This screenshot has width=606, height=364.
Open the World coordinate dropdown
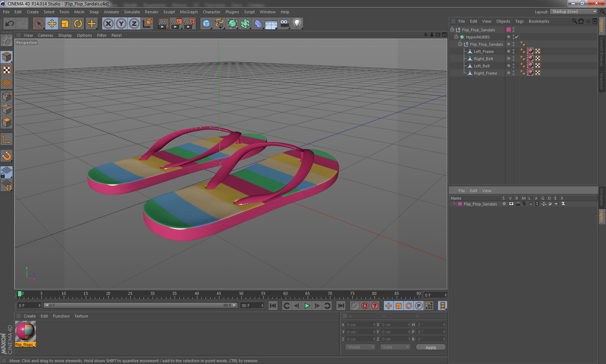point(360,347)
